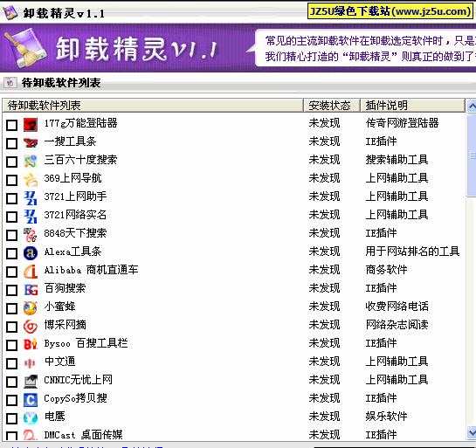Click the Alibaba 商机直通车 icon
476x448 pixels.
point(31,272)
